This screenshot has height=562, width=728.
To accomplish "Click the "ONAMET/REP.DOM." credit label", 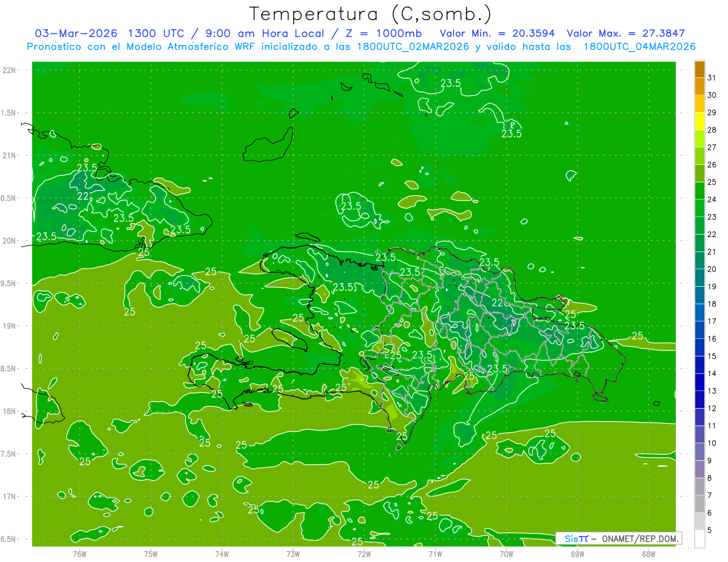I will pyautogui.click(x=640, y=538).
